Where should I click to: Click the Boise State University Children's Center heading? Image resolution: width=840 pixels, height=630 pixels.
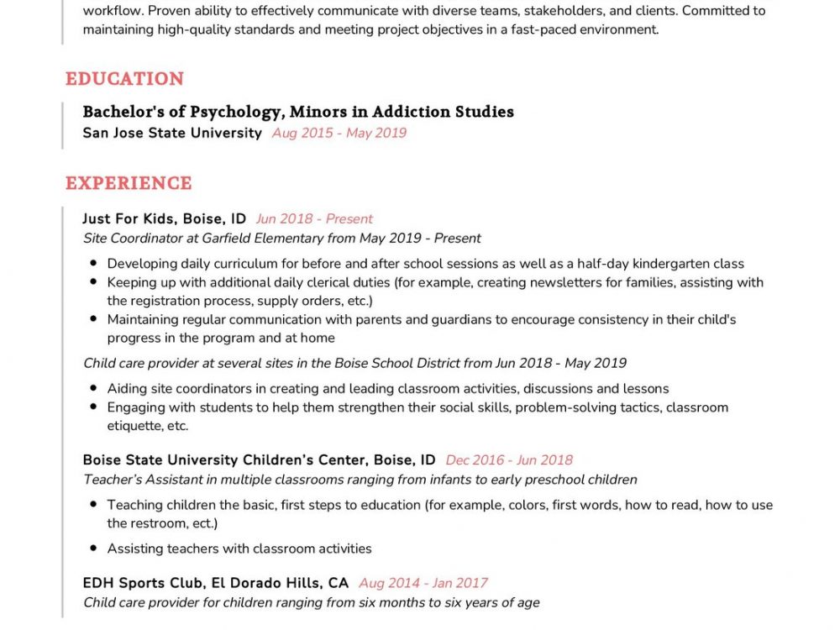point(259,459)
